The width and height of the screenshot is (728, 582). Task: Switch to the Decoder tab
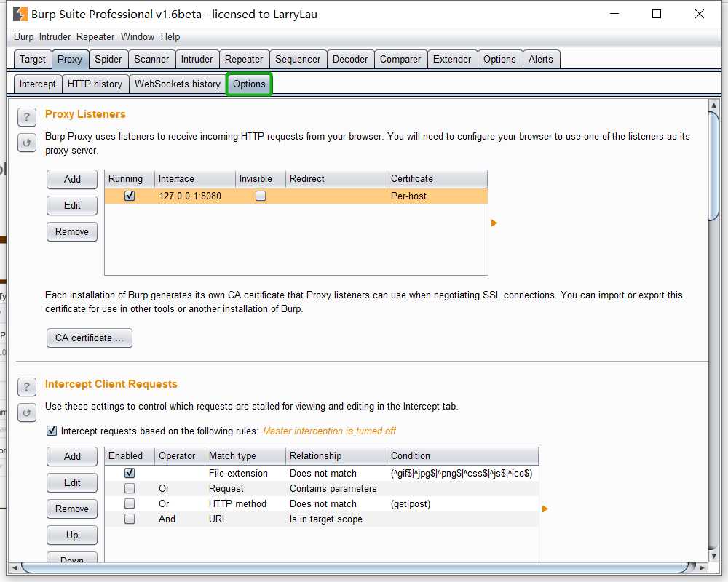click(350, 60)
